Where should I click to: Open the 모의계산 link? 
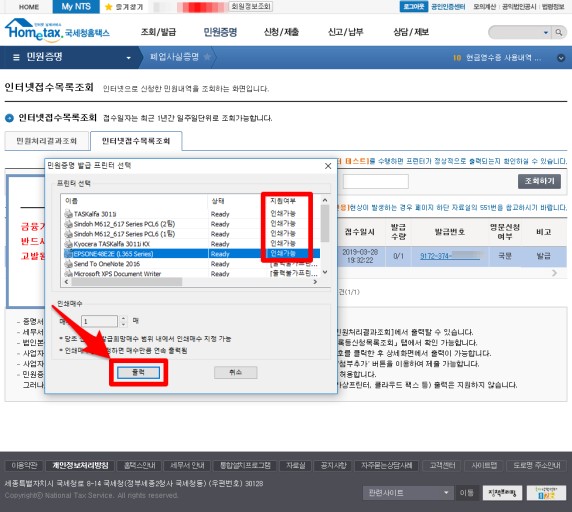[x=484, y=7]
